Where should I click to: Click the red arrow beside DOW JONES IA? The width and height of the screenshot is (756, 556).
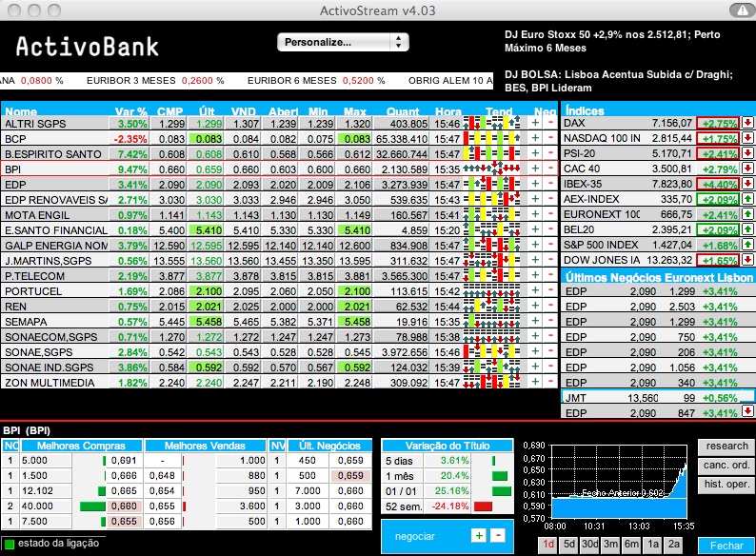[x=747, y=259]
